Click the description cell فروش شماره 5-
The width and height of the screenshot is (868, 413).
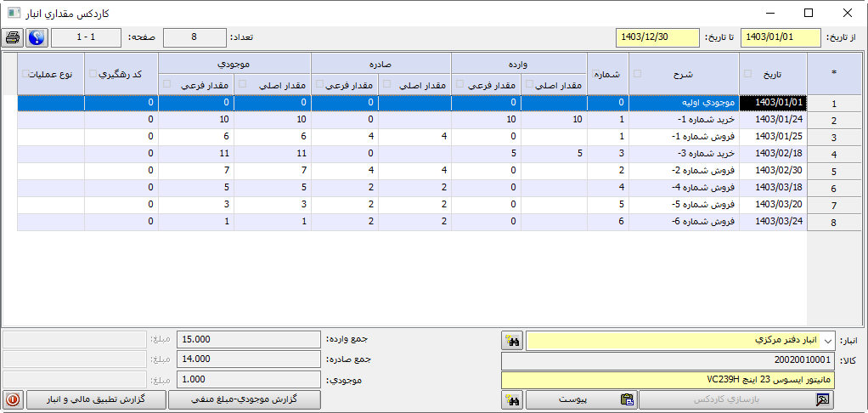(684, 206)
